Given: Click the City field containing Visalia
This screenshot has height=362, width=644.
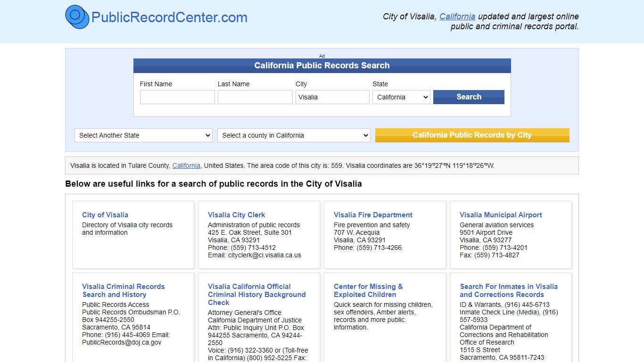Looking at the screenshot, I should (x=332, y=97).
